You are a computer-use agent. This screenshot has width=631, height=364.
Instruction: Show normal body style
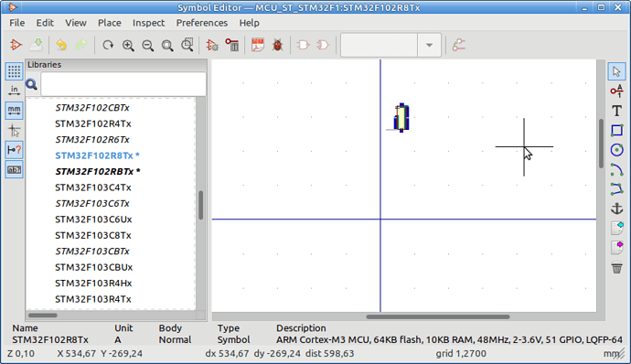[303, 45]
